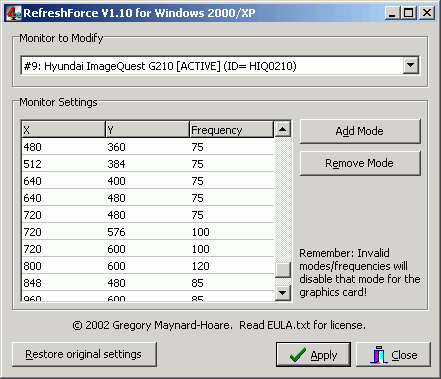
Task: Click Y value 384 in the list
Action: click(116, 164)
